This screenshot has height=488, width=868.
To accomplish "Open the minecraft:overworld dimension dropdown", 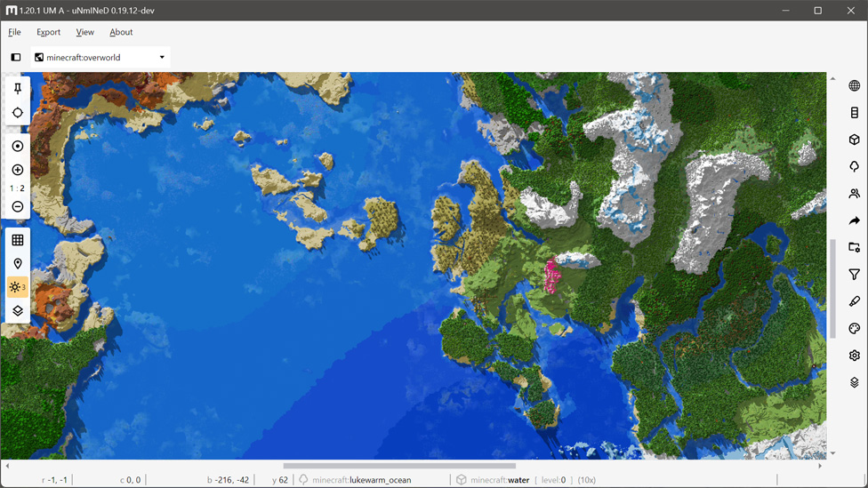I will pyautogui.click(x=100, y=57).
